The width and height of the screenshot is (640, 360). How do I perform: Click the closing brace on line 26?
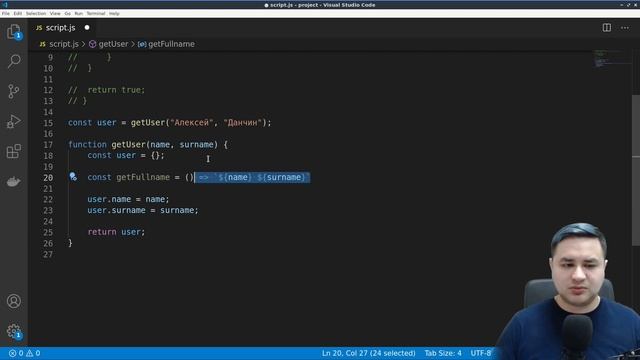tap(70, 243)
